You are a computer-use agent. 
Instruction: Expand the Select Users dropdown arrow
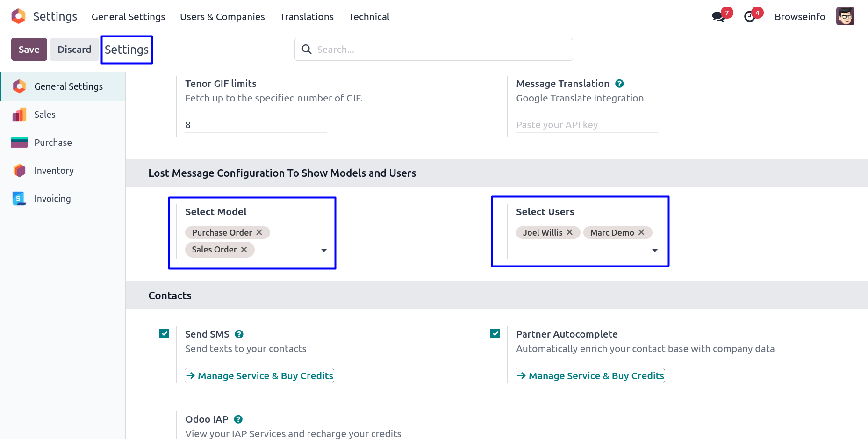tap(654, 251)
